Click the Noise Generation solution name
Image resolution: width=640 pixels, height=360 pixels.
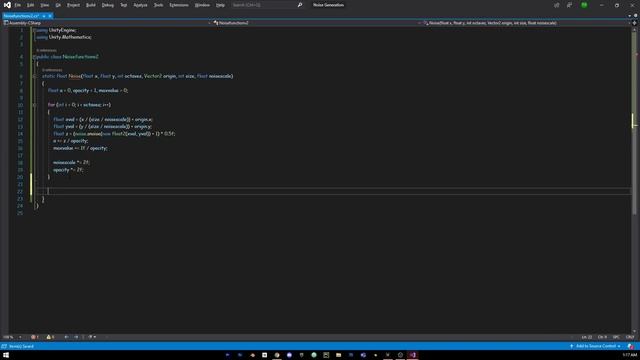[329, 5]
